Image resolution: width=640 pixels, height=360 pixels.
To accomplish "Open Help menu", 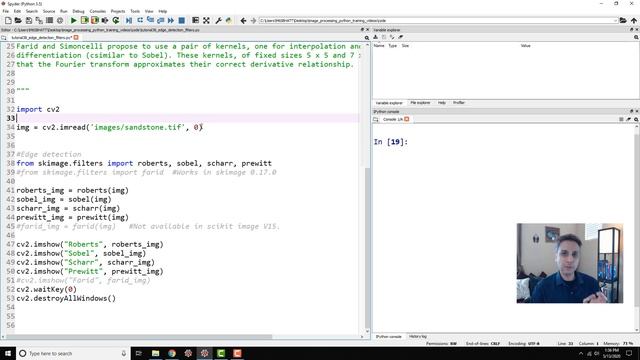I will tap(162, 11).
